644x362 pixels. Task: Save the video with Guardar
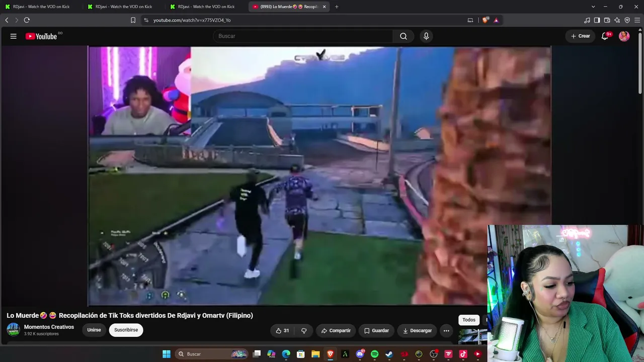[x=376, y=330]
